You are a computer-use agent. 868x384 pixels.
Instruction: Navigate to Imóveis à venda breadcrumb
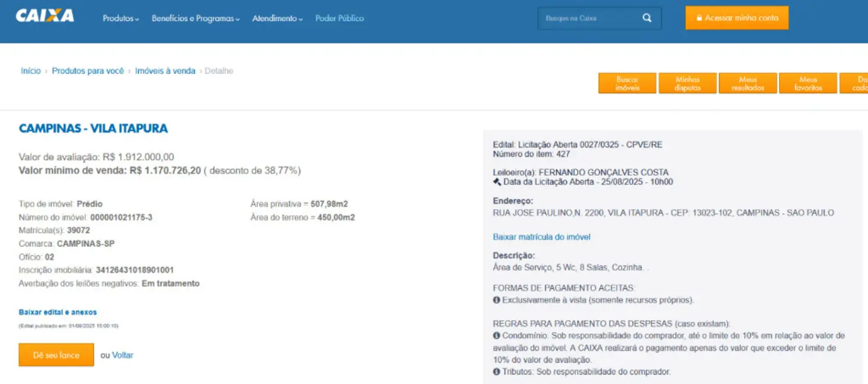165,71
